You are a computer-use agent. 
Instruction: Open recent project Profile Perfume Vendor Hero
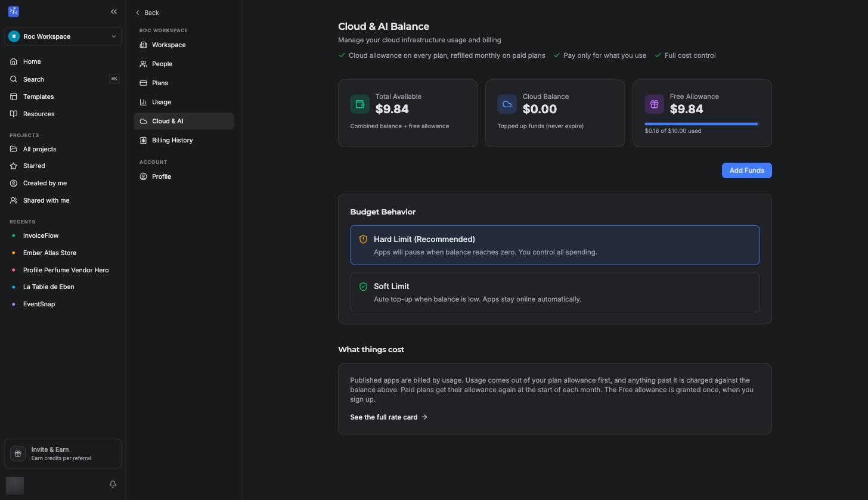coord(63,270)
